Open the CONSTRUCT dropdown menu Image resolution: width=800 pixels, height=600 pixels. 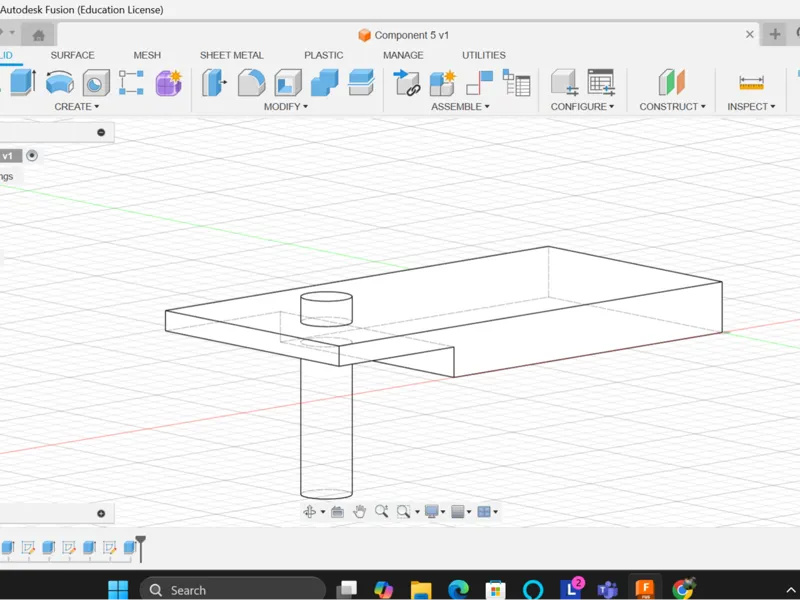(x=672, y=107)
